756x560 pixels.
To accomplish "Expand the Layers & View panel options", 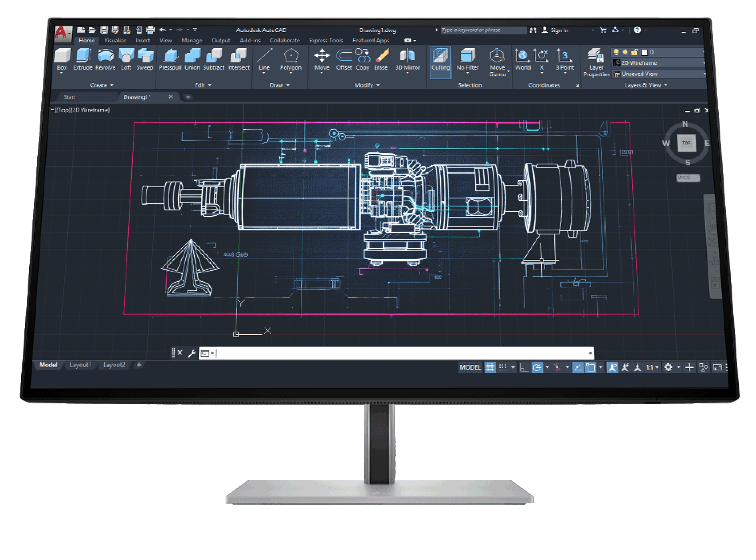I will click(666, 85).
